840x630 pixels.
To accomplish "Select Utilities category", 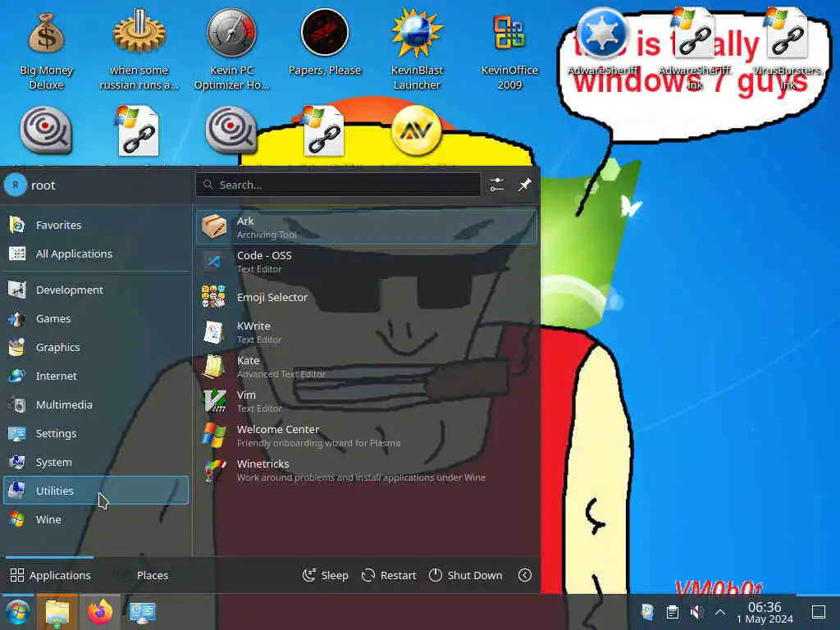I will click(97, 491).
